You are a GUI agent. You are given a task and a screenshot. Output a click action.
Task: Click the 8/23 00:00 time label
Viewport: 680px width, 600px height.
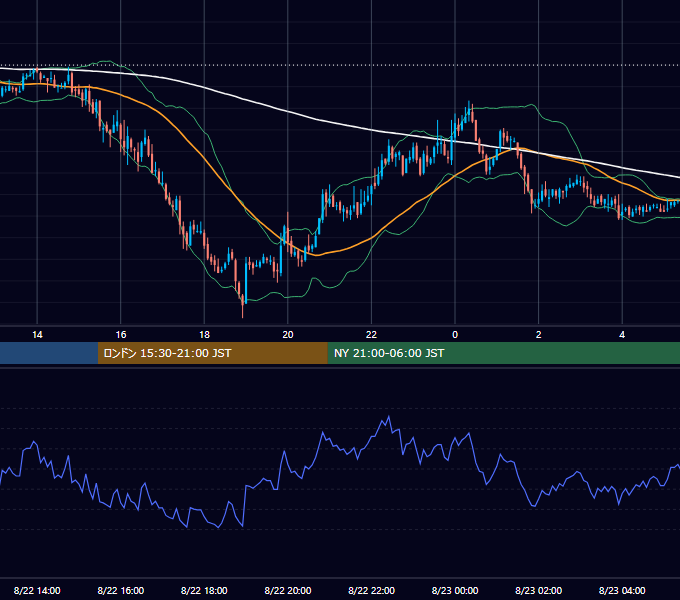(455, 590)
